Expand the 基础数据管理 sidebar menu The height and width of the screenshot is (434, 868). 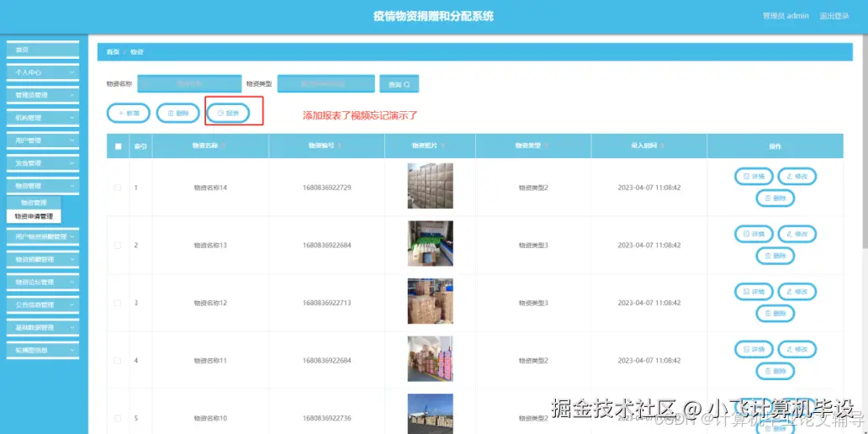click(43, 328)
